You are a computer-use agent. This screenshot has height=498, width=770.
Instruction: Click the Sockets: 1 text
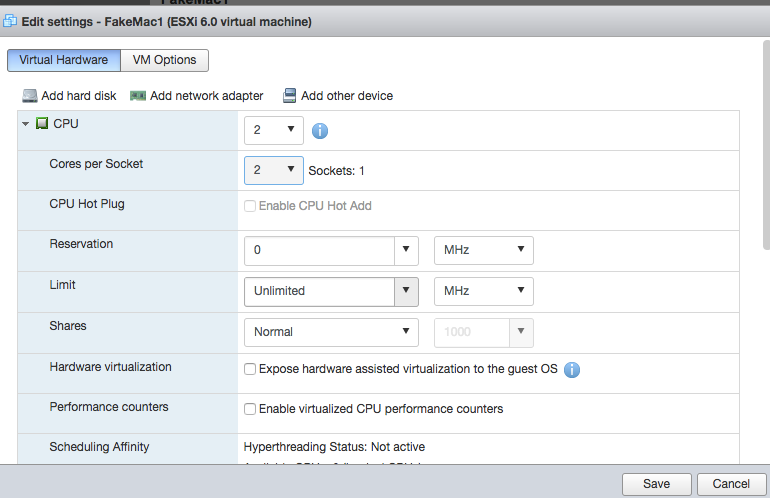(336, 171)
